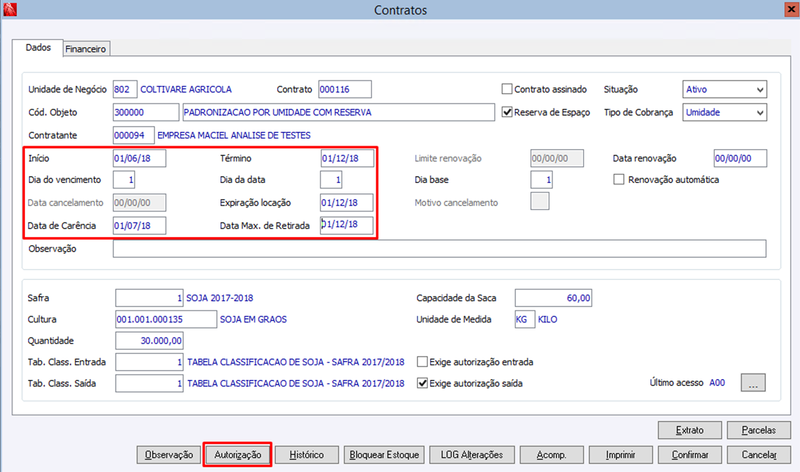The image size is (800, 472).
Task: Click the Tab. Class. Entrada table description text
Action: [296, 362]
